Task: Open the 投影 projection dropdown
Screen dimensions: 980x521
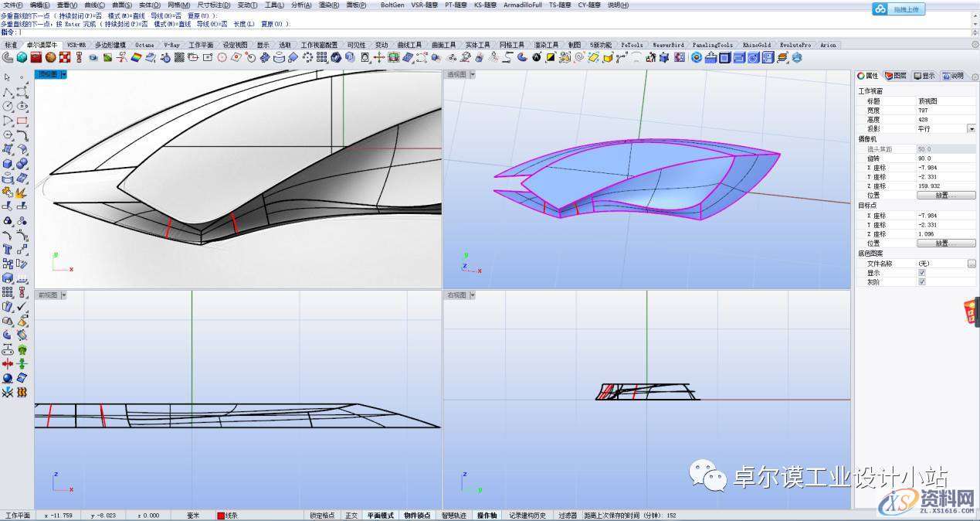Action: coord(972,129)
